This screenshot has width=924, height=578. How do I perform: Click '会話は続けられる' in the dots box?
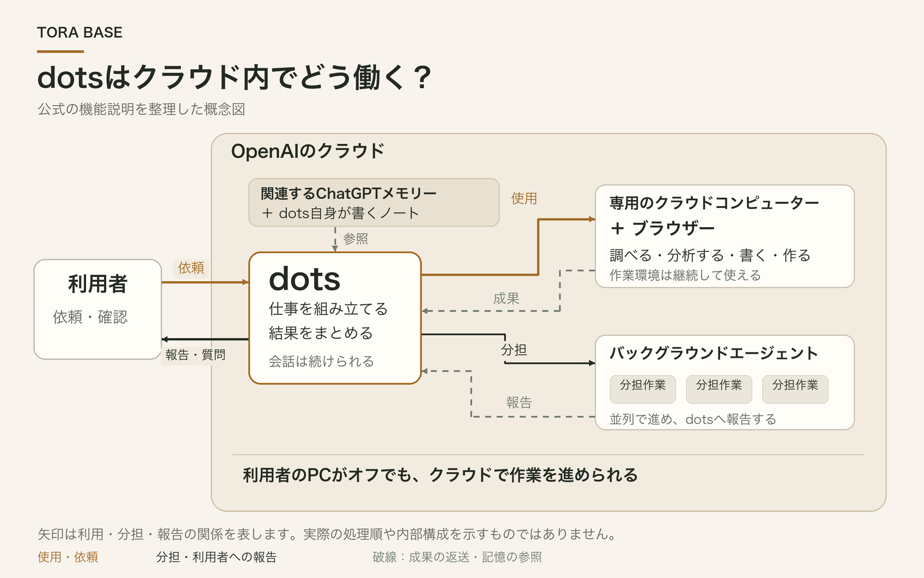(321, 361)
